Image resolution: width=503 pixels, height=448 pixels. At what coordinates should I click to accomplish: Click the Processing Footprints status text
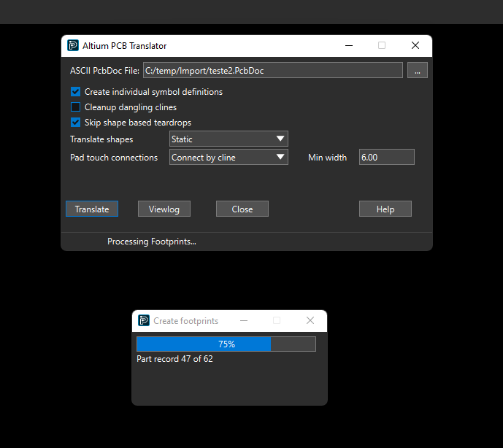[152, 242]
